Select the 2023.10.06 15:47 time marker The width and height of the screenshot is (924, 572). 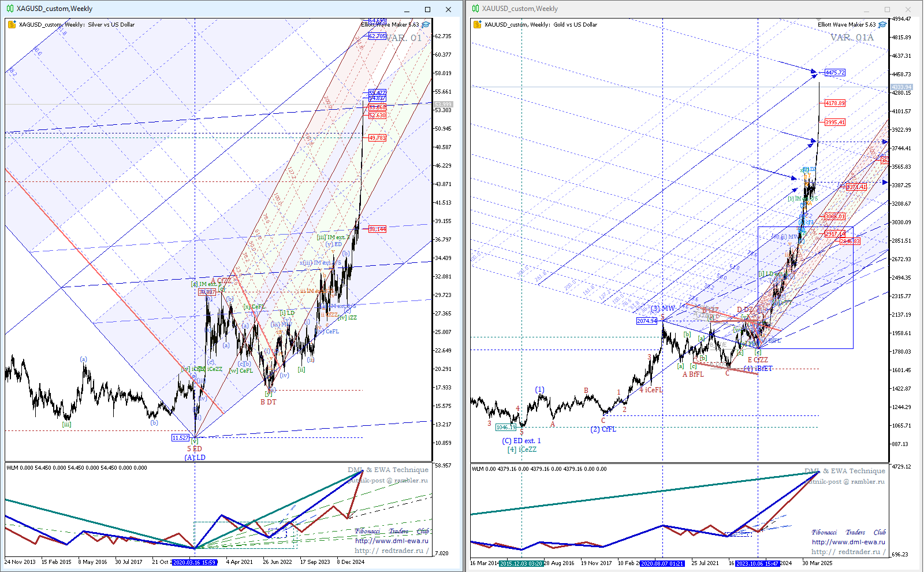point(757,563)
